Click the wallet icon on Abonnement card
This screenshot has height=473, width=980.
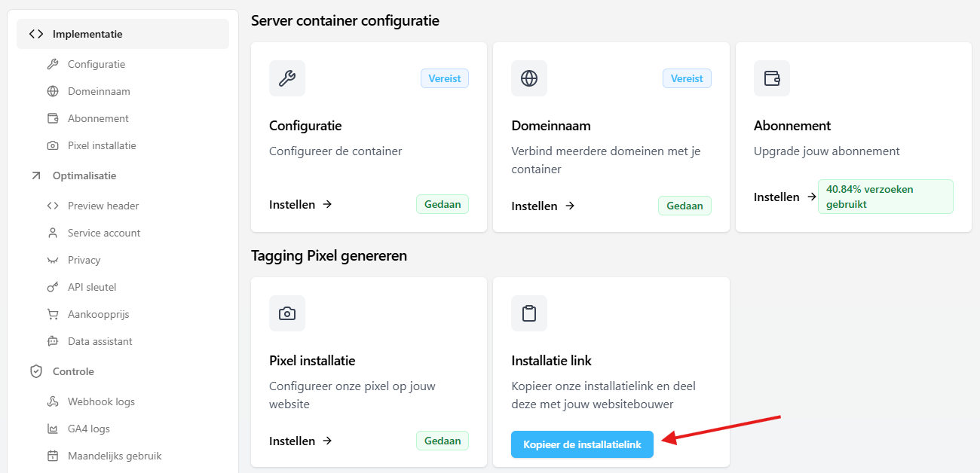point(772,78)
